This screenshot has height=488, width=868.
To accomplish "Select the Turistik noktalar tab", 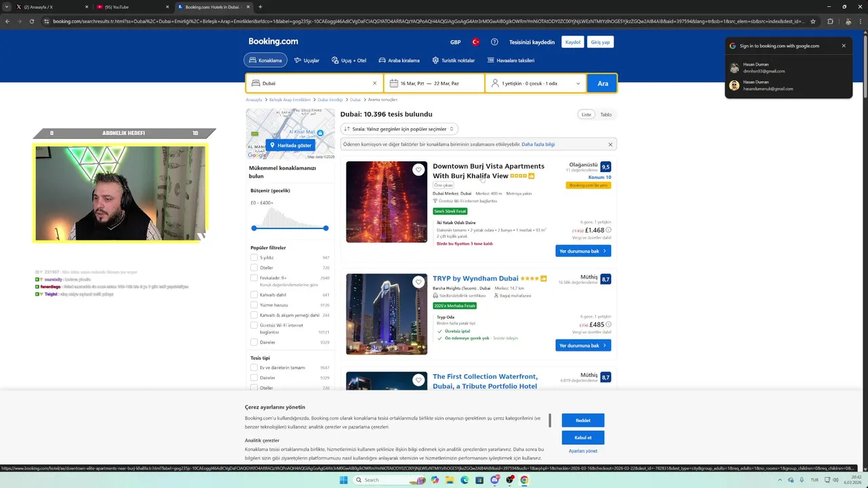I will 453,60.
